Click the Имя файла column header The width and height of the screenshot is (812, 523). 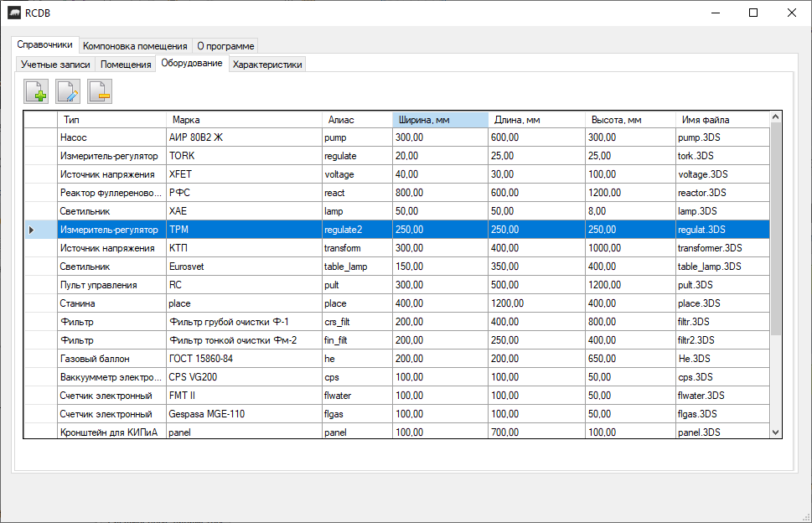pos(721,120)
